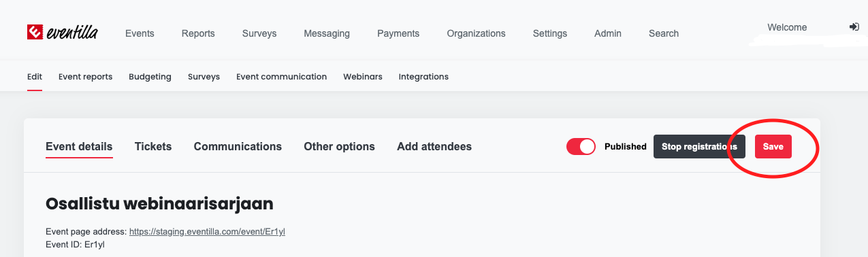868x257 pixels.
Task: Select the Webinars sub-tab
Action: click(363, 77)
